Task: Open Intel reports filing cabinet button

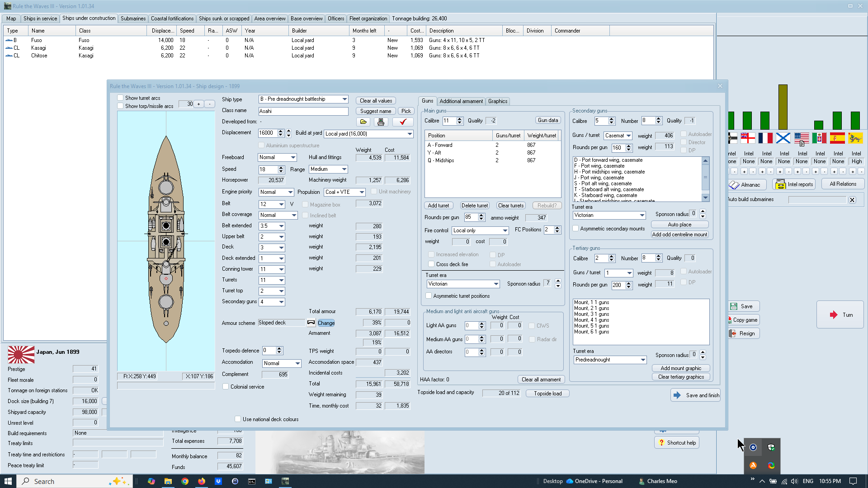Action: [x=794, y=184]
